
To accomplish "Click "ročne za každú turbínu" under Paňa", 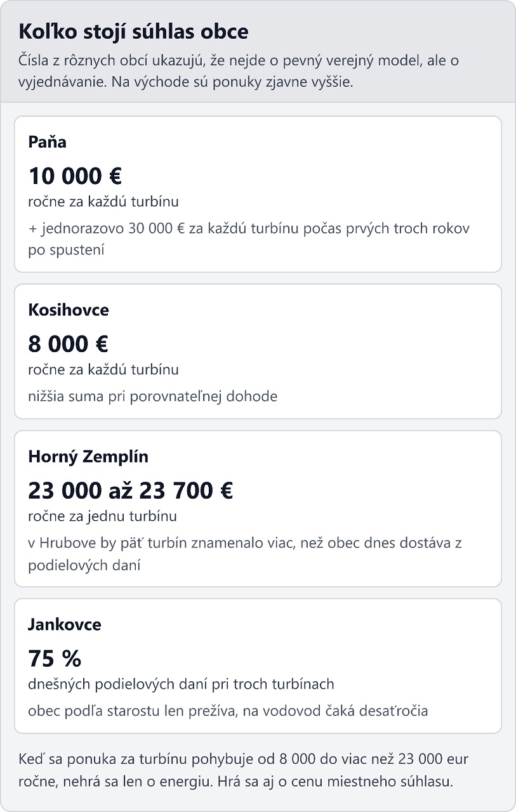I will click(x=103, y=202).
